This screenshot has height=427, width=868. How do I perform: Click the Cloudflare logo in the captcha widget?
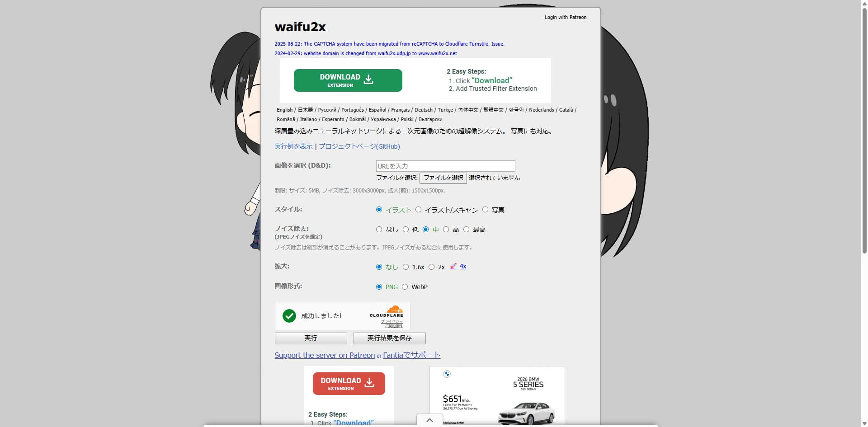click(386, 312)
